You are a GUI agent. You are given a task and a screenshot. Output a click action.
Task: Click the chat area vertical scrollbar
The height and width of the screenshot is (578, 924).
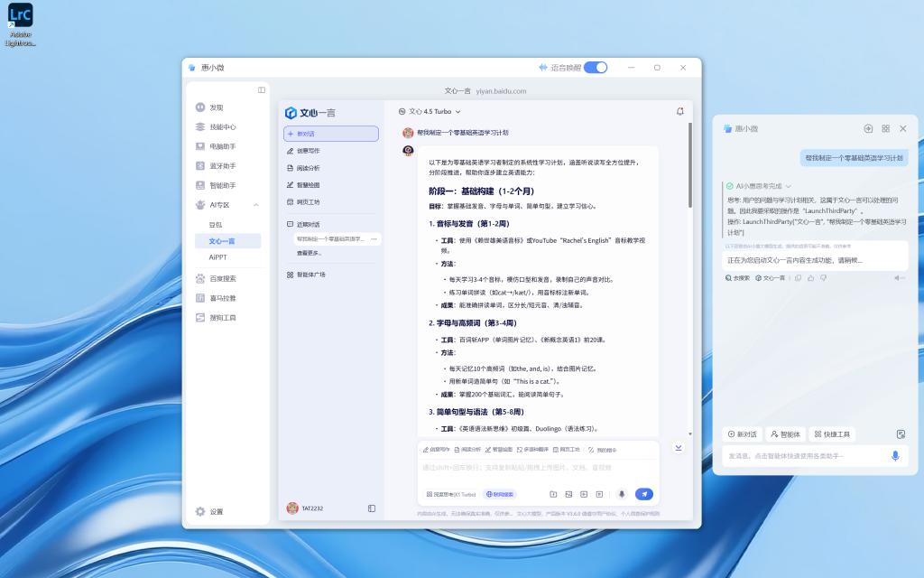pos(689,165)
